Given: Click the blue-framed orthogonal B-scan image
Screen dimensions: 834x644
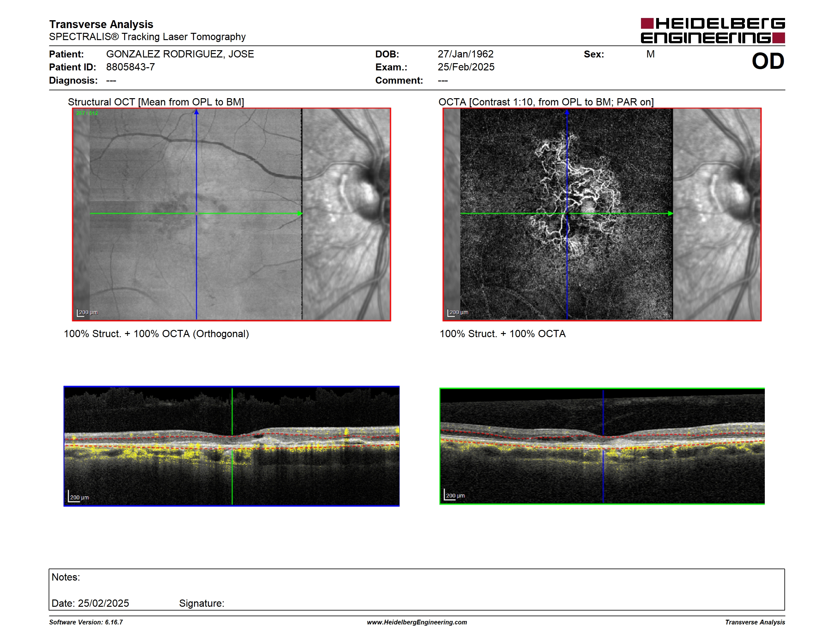Looking at the screenshot, I should (x=232, y=446).
